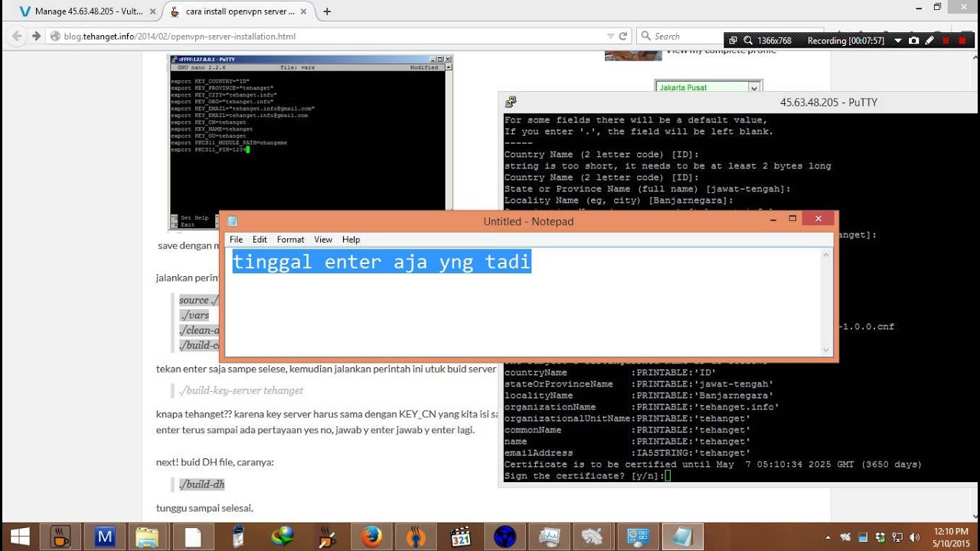This screenshot has height=551, width=980.
Task: Open the Java coffee pen icon in taskbar
Action: click(326, 536)
